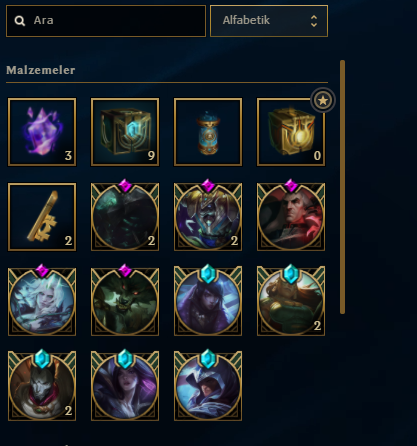Select the golden masterwork chest
The height and width of the screenshot is (446, 417).
tap(291, 132)
